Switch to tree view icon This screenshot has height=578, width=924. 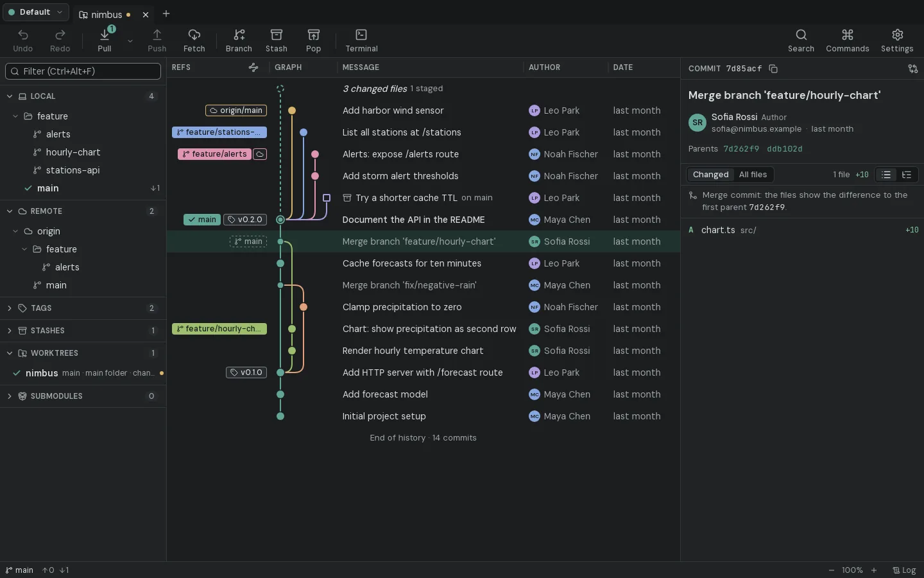[907, 175]
